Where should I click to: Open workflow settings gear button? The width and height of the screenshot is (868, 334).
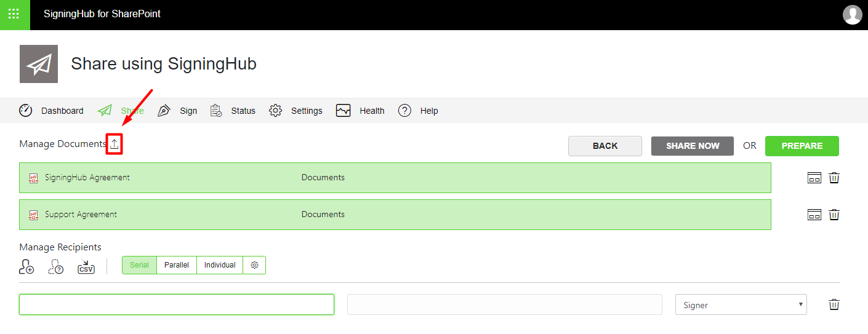click(254, 265)
